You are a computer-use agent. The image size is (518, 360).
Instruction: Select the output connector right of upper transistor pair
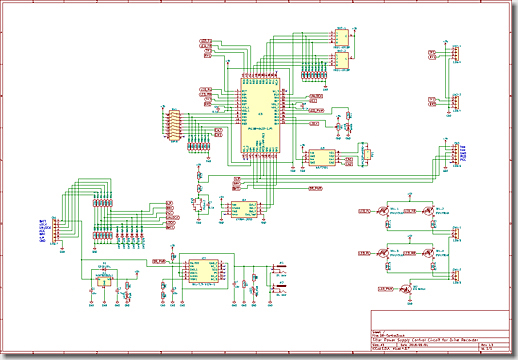click(456, 234)
